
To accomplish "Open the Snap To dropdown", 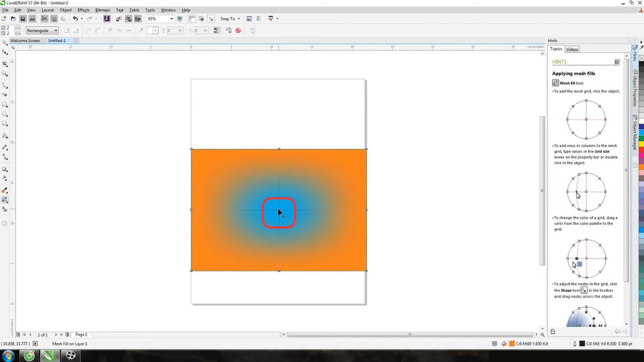I will (x=230, y=19).
